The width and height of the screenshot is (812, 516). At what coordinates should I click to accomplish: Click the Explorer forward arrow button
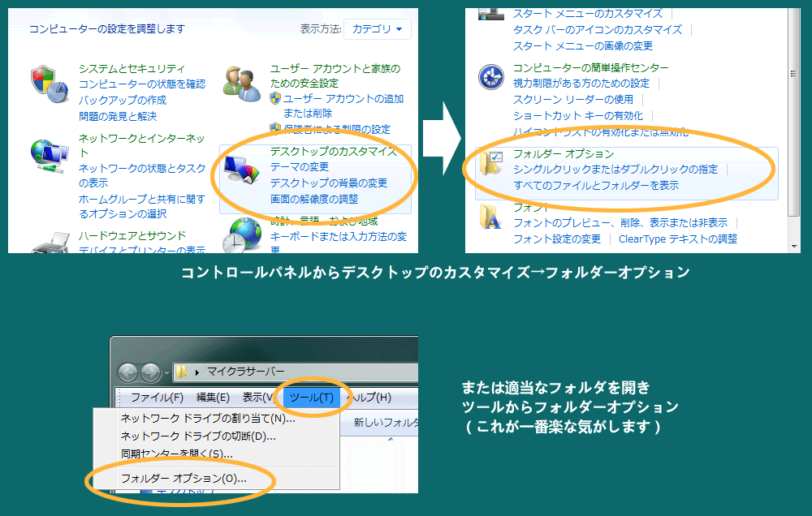click(x=151, y=372)
